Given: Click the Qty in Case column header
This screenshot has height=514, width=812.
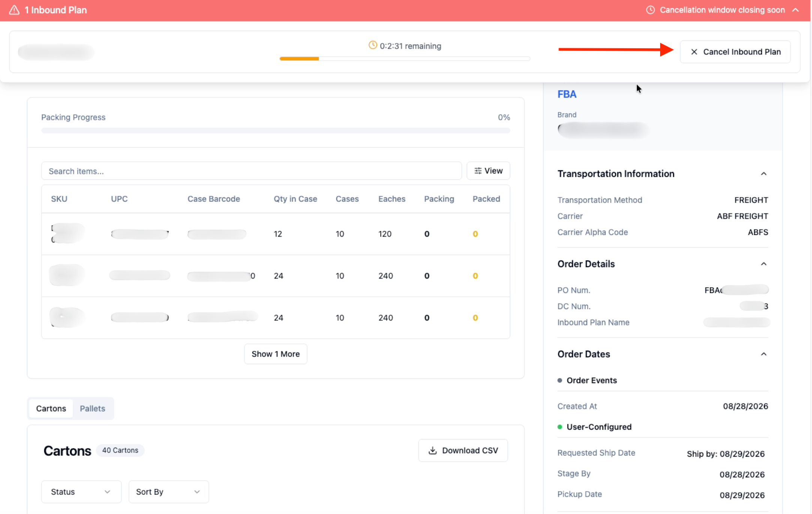Looking at the screenshot, I should coord(295,199).
